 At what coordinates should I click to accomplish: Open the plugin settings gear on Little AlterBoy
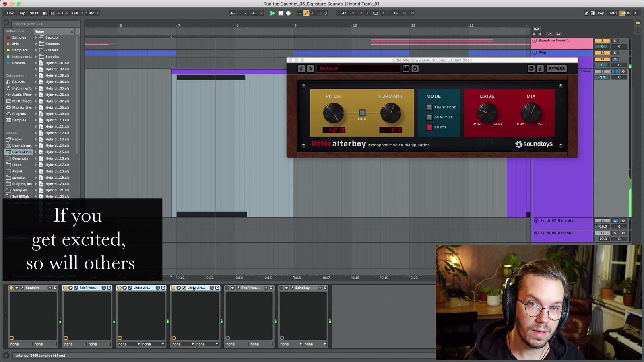pos(531,68)
